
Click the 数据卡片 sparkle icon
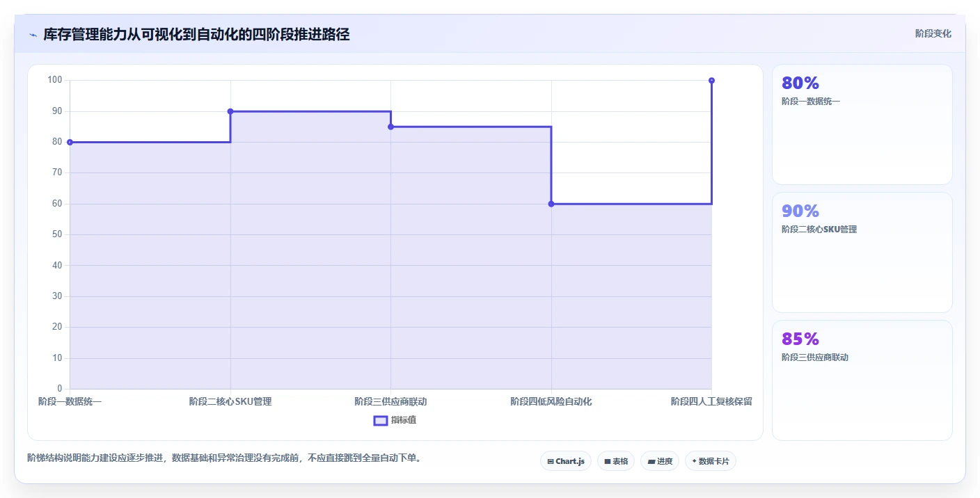tap(694, 461)
